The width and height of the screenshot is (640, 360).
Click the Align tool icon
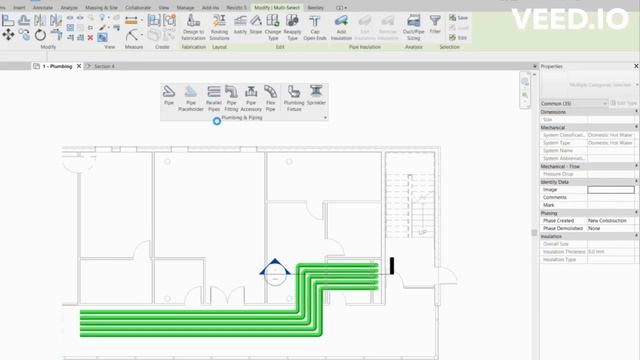[x=8, y=20]
